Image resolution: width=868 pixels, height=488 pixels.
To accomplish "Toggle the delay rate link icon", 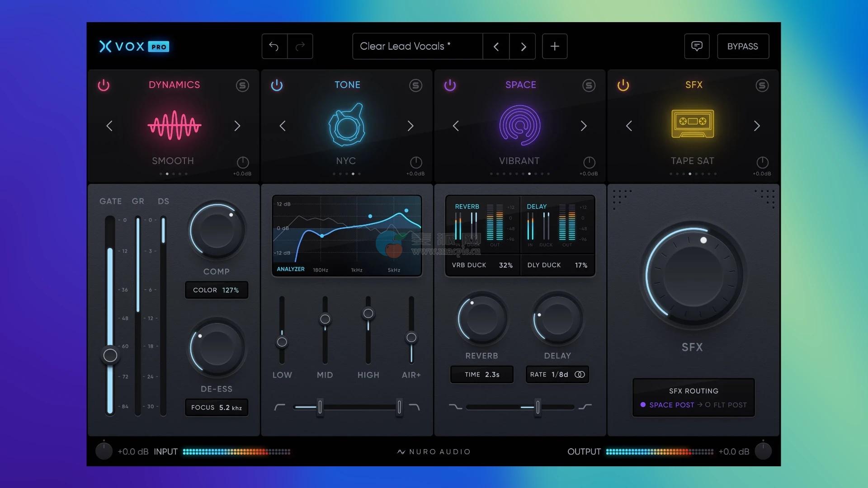I will coord(580,375).
